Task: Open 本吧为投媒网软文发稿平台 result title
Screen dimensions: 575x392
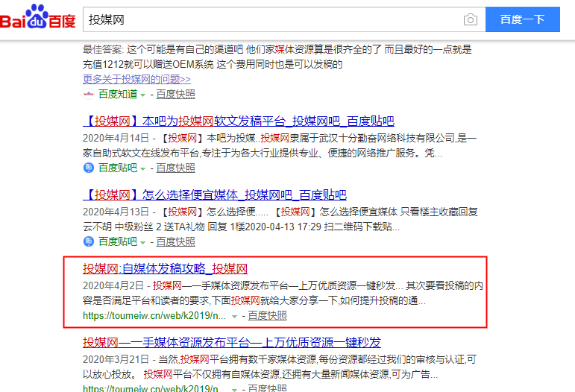Action: (239, 121)
